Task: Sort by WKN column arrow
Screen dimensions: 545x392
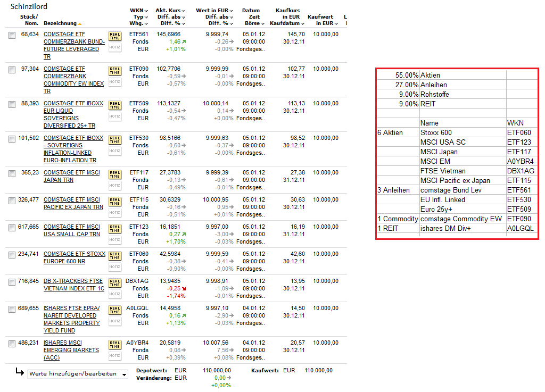Action: click(x=146, y=11)
